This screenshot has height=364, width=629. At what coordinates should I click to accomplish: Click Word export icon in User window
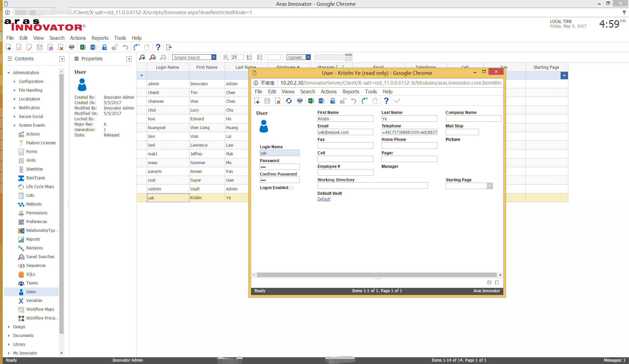tap(321, 101)
